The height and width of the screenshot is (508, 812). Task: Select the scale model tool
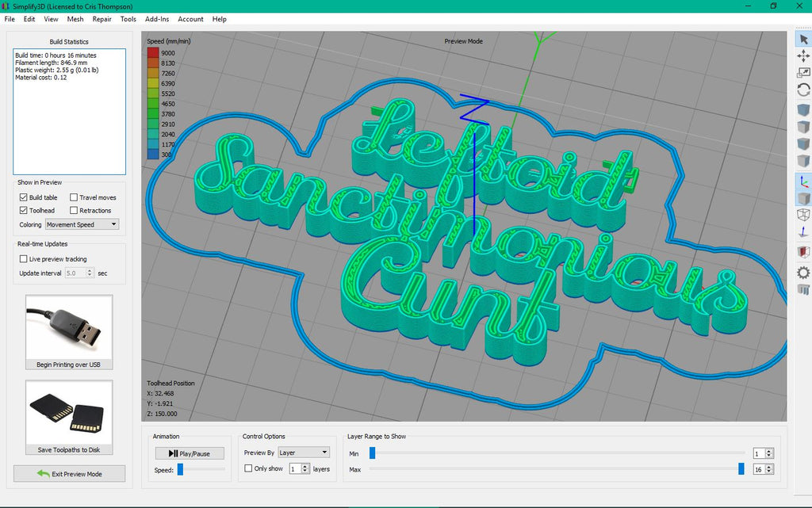(802, 73)
